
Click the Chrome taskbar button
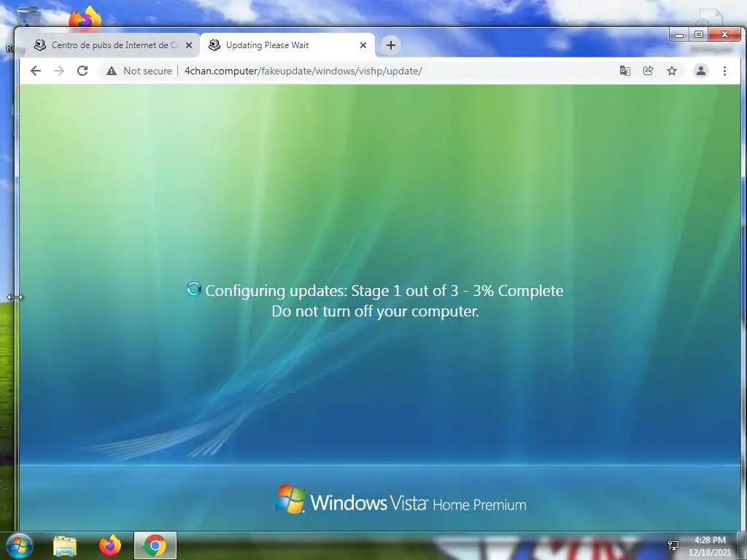pos(155,545)
